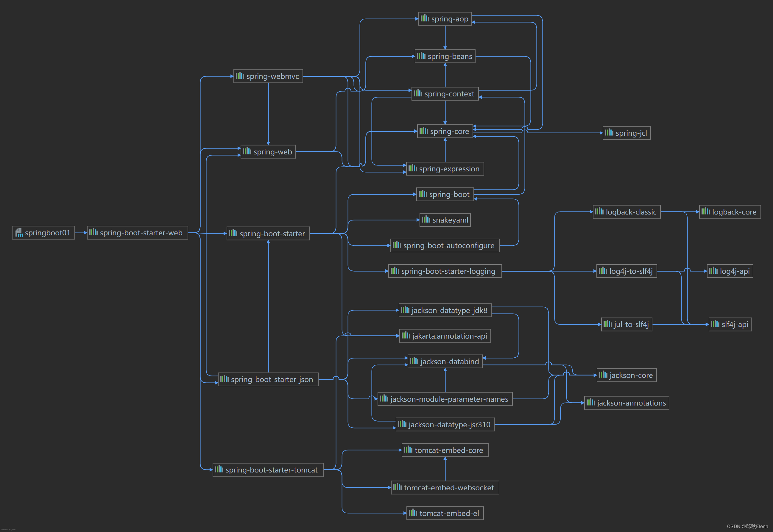Select the 'slf4j-api' label

[735, 325]
